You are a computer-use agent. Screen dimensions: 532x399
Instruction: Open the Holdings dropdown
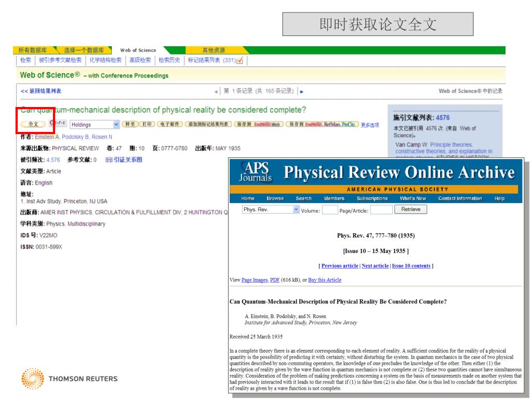point(95,125)
